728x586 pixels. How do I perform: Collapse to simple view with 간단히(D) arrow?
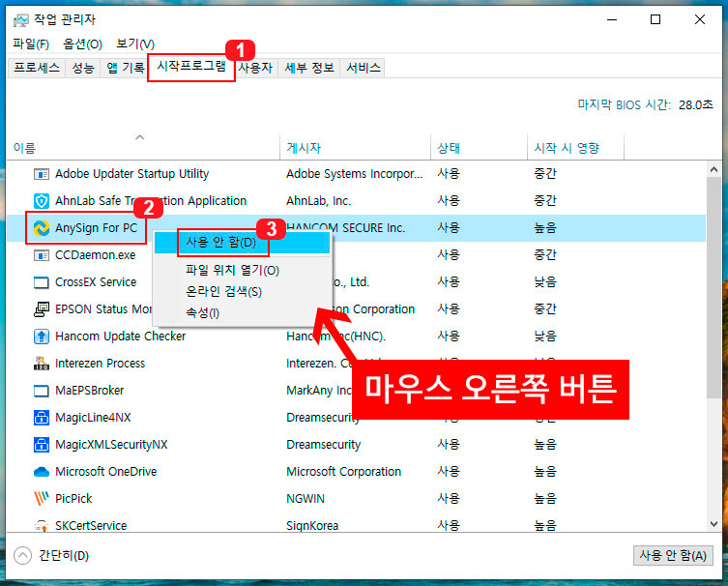coord(23,555)
